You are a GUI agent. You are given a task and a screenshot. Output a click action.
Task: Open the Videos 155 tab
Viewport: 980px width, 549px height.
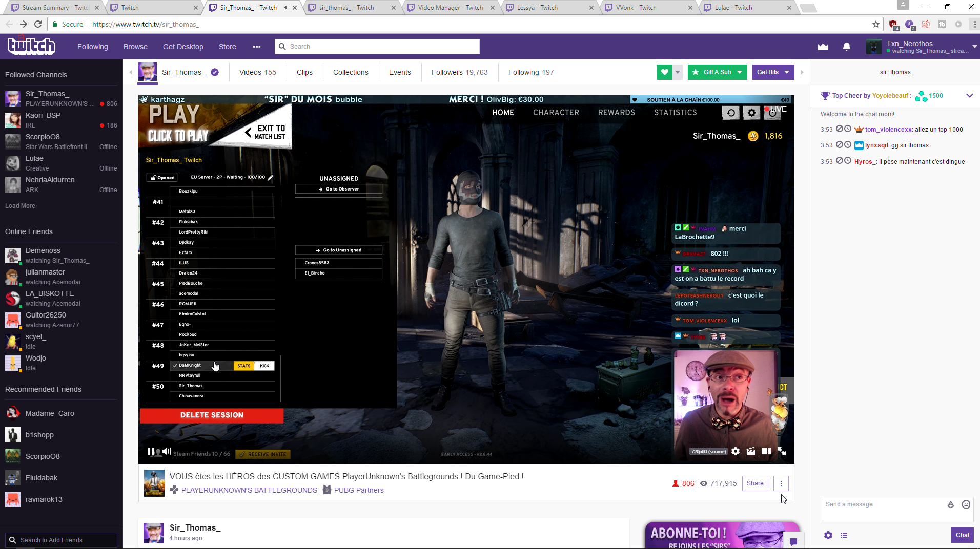point(258,72)
